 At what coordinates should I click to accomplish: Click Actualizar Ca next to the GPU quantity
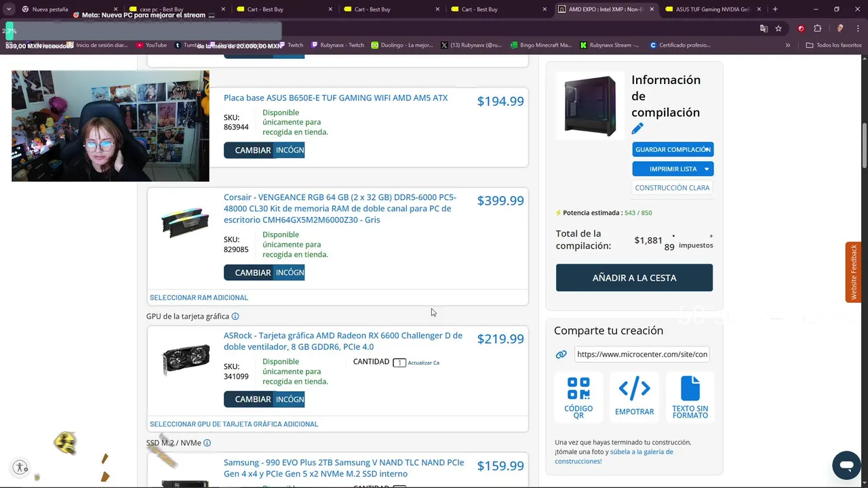point(424,363)
